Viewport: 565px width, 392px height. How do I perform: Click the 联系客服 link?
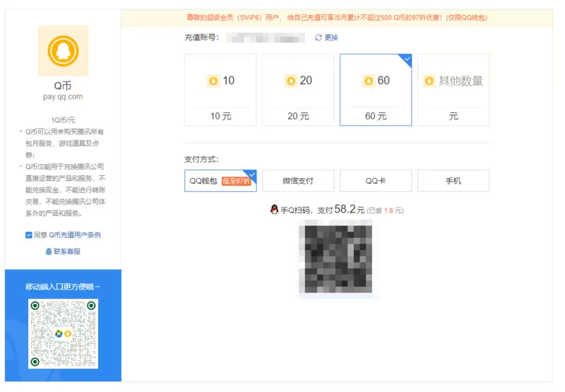[67, 251]
